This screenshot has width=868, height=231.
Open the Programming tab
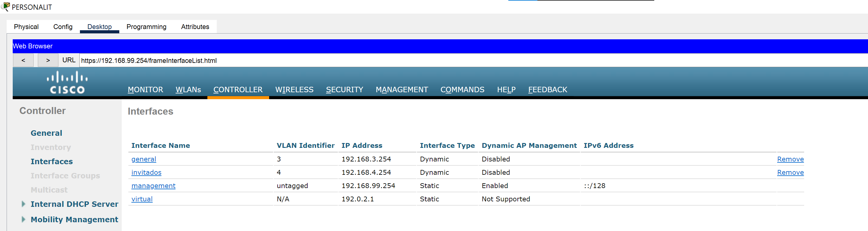(x=146, y=27)
